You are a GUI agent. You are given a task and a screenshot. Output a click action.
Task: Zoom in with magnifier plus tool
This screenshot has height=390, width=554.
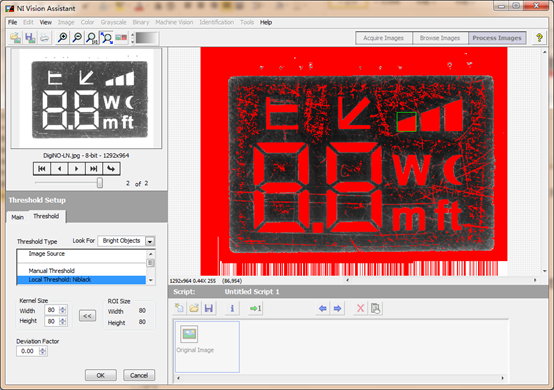[x=63, y=38]
